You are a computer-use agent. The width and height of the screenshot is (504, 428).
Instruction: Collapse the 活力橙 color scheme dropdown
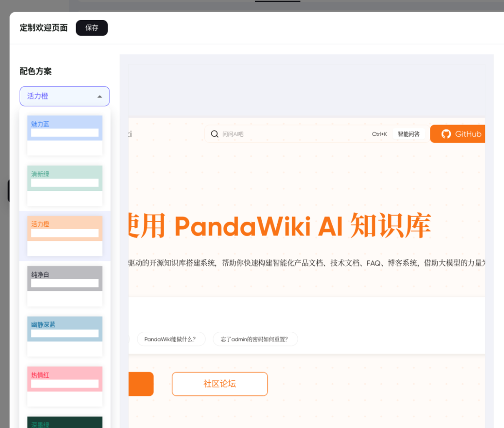pos(64,96)
